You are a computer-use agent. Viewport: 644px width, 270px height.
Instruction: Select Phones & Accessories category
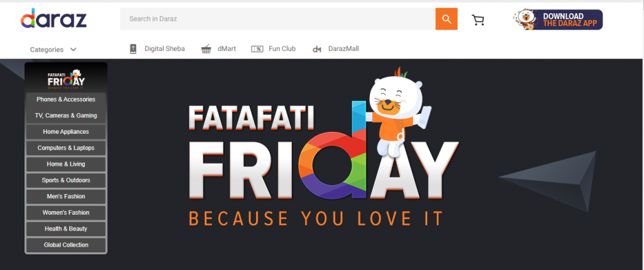point(65,100)
